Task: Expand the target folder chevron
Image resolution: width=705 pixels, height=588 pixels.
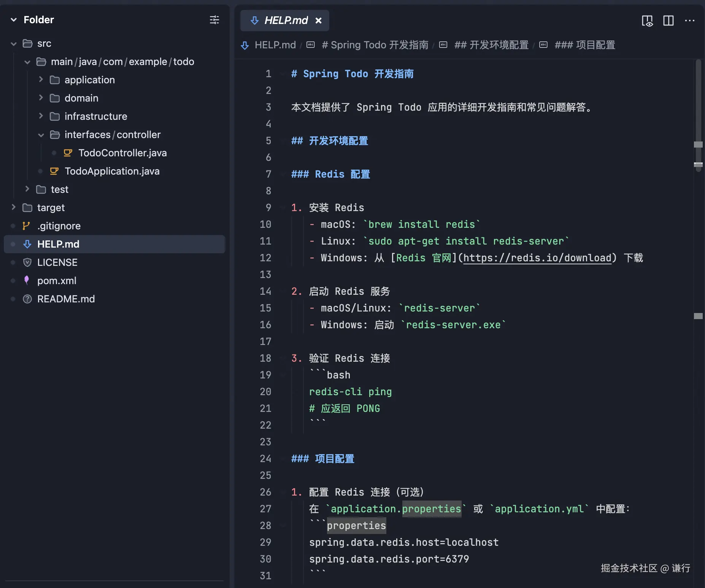Action: 14,207
